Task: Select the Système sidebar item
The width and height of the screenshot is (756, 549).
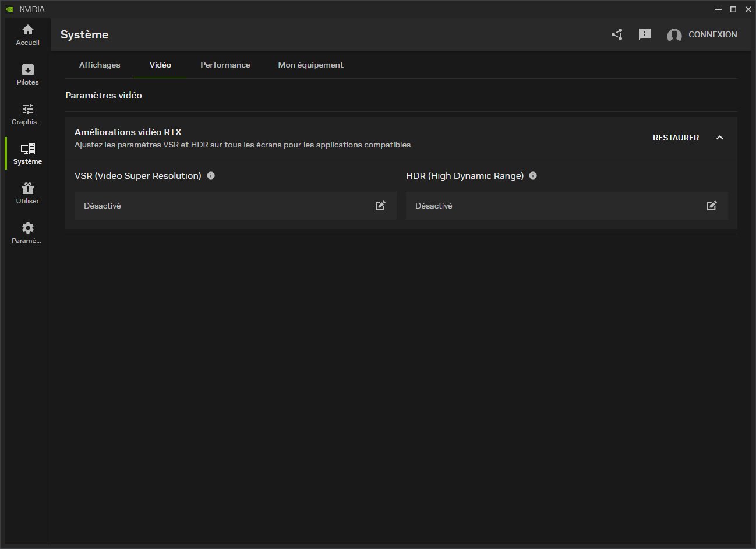Action: click(x=27, y=154)
